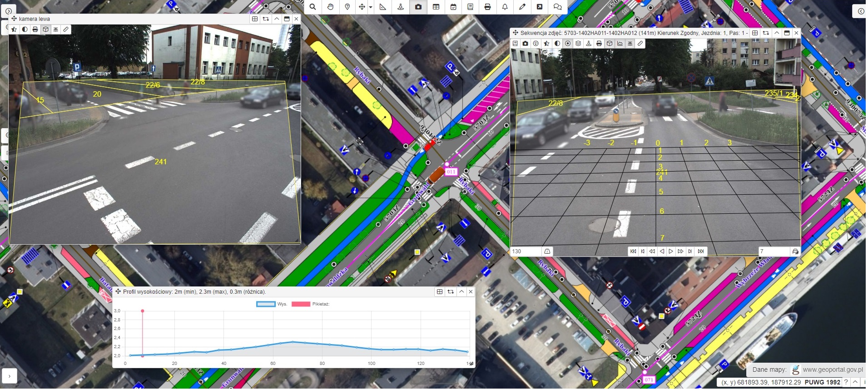Toggle horizon lines icon in Sekwencja zdjęć toolbar
This screenshot has width=868, height=389.
pos(630,43)
